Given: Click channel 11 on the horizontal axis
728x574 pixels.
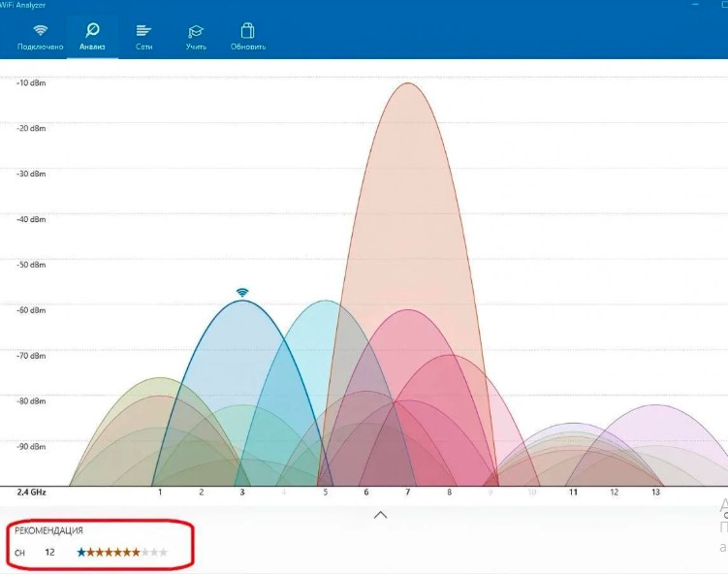Looking at the screenshot, I should [x=573, y=493].
